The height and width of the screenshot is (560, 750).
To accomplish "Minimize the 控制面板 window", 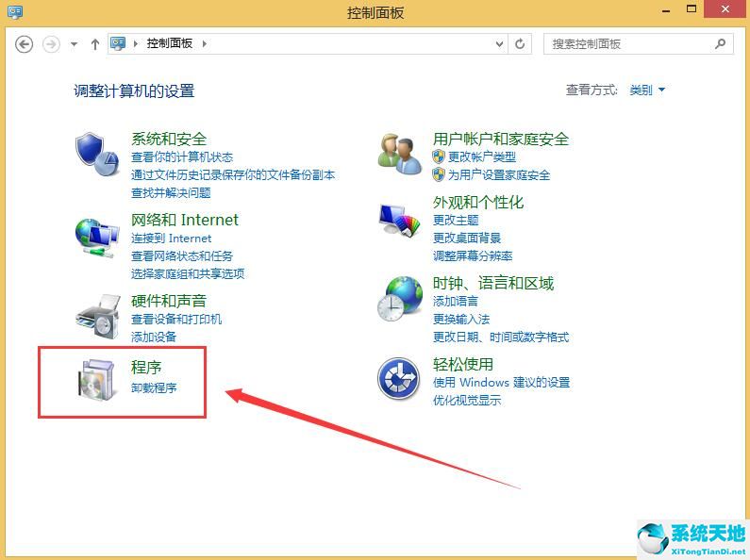I will tap(666, 9).
